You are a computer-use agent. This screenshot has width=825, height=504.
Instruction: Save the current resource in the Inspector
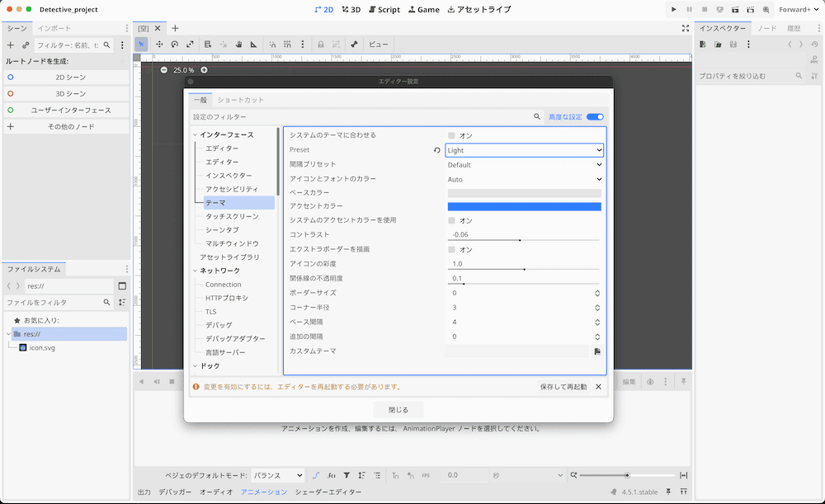pos(733,45)
